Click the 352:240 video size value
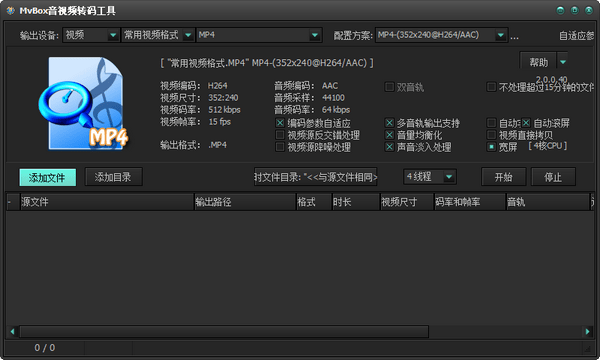 pos(223,98)
